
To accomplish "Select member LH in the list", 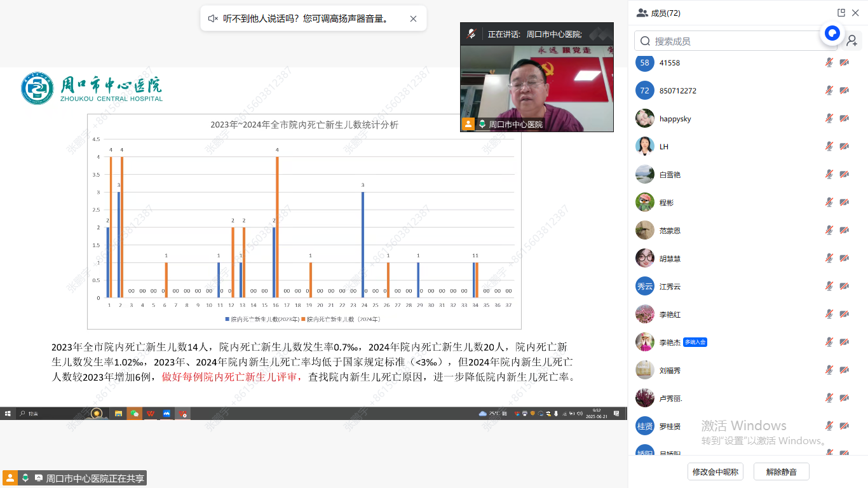I will coord(747,146).
